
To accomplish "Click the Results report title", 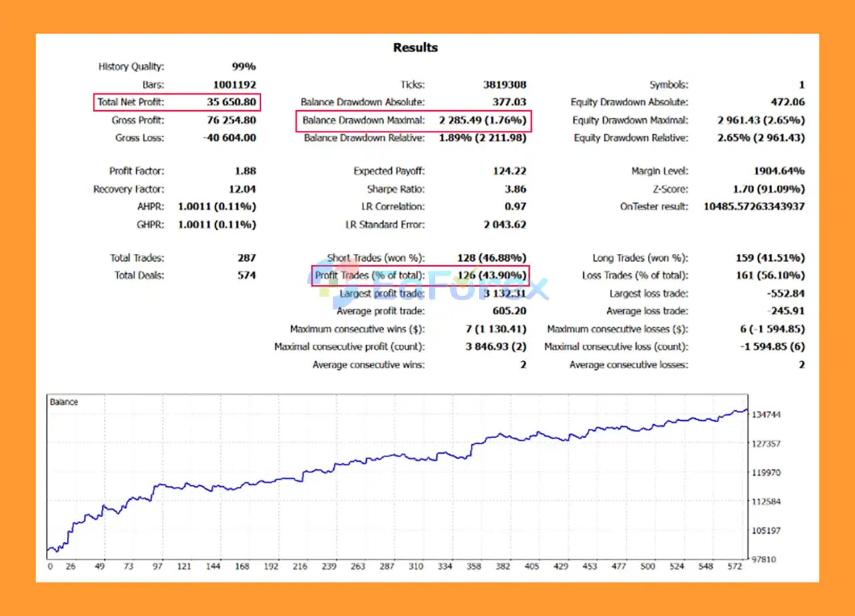I will [415, 47].
